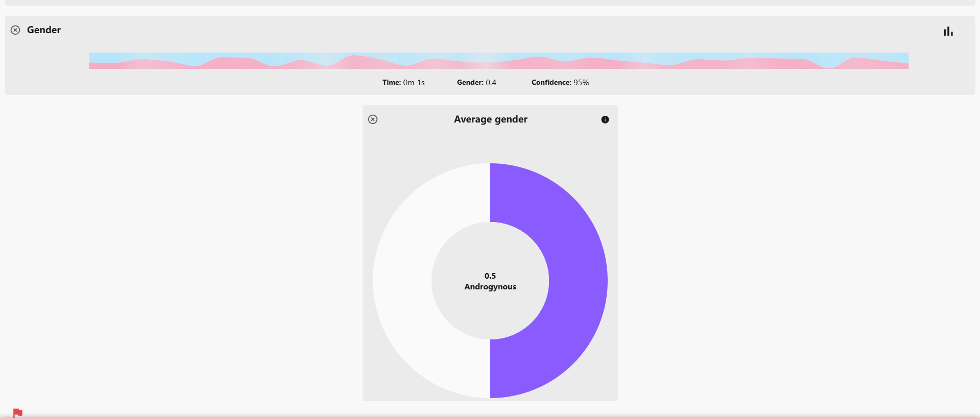Click the Average gender heading
The image size is (980, 418).
click(490, 119)
